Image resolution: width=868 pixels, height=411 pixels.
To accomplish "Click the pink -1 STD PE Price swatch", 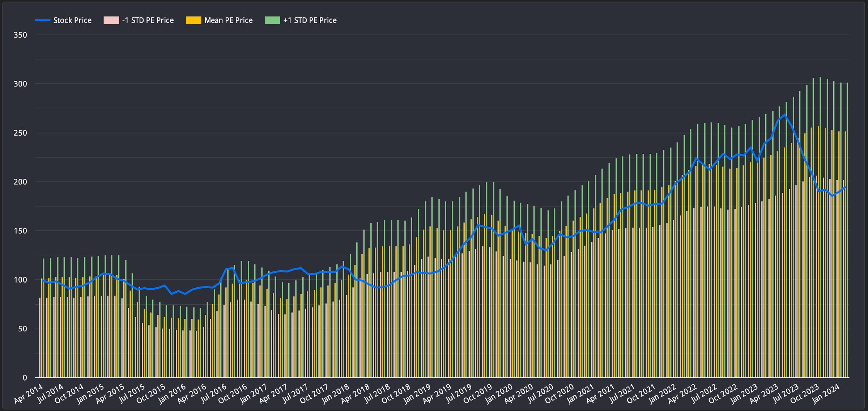I will pos(111,20).
